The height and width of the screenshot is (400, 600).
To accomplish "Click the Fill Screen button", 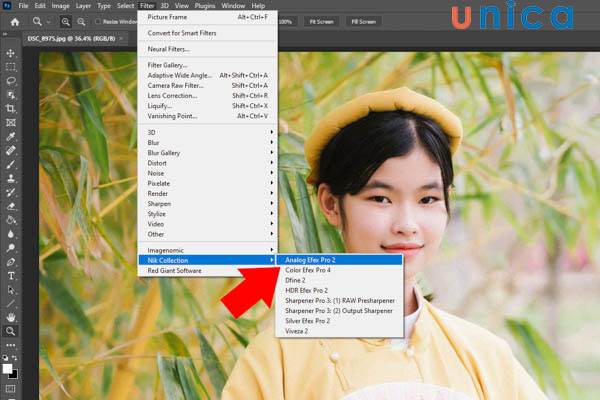I will (x=363, y=21).
